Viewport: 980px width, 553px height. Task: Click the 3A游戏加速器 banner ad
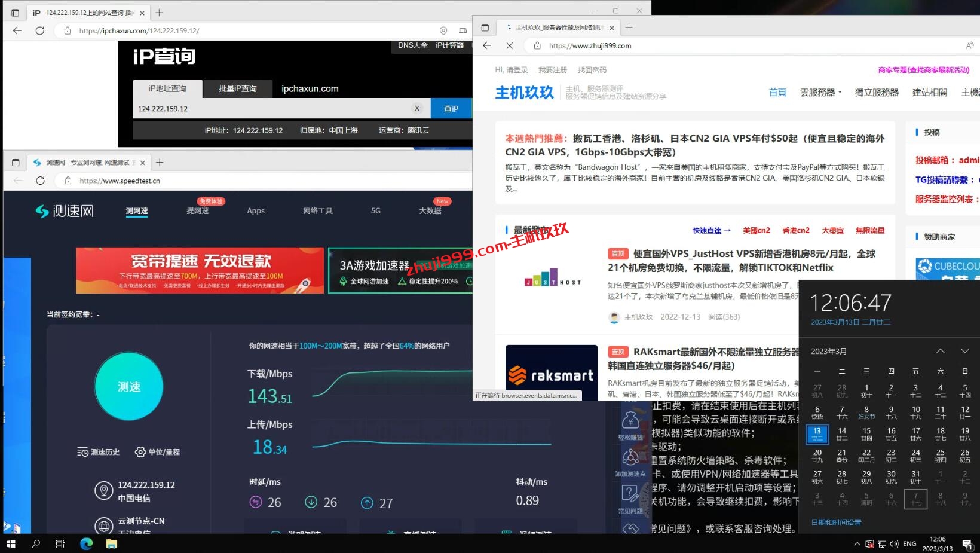tap(400, 270)
